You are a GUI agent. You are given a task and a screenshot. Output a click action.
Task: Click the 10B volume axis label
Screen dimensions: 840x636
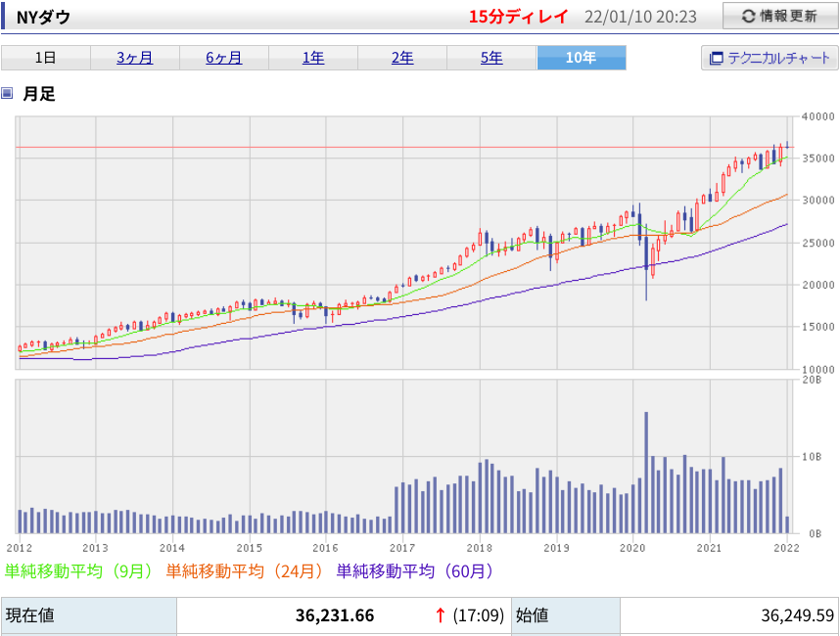[812, 457]
